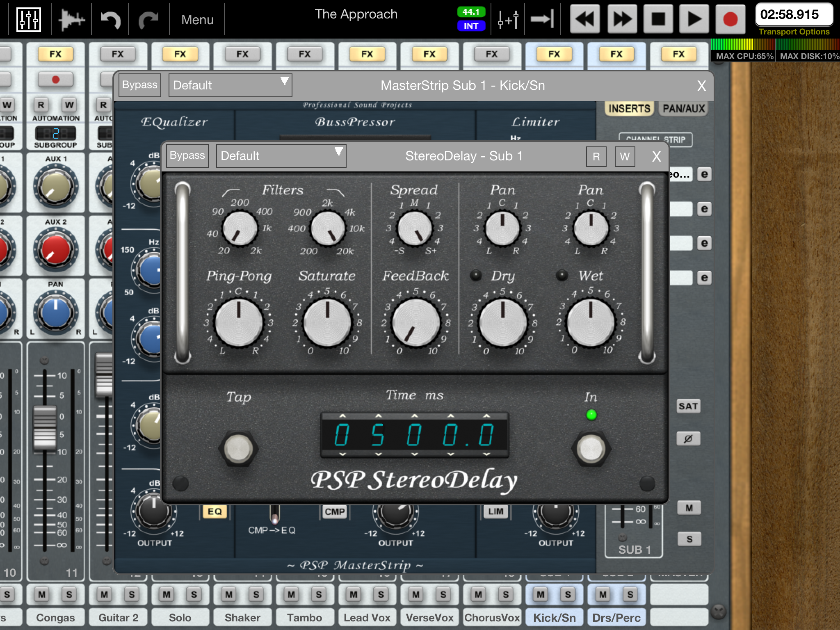Click the Congas AUX 1 knob
Viewport: 840px width, 630px height.
(x=55, y=185)
